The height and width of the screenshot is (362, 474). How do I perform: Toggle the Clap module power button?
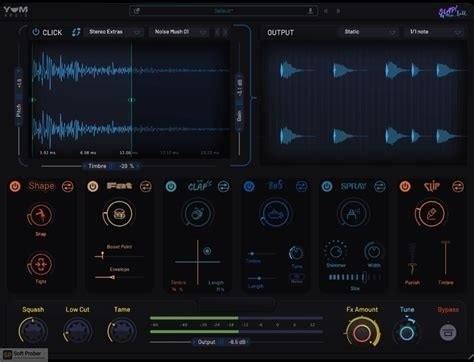tap(171, 186)
